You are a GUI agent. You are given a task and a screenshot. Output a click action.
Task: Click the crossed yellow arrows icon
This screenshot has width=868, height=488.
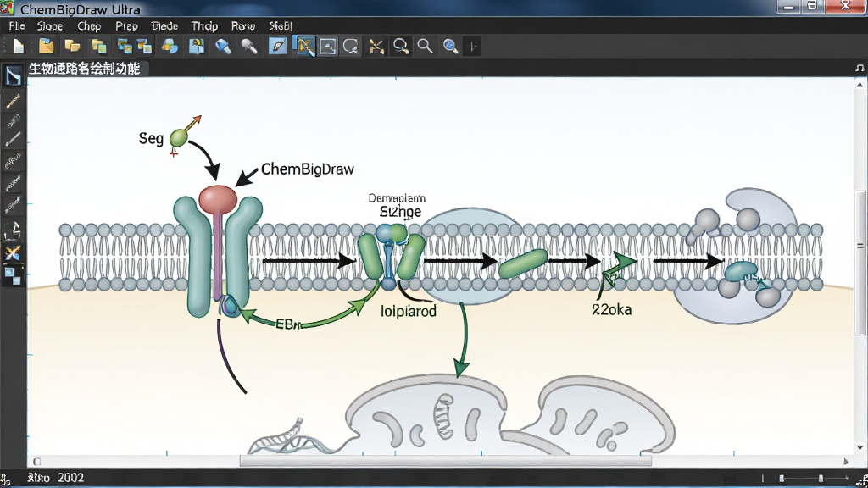(x=376, y=47)
